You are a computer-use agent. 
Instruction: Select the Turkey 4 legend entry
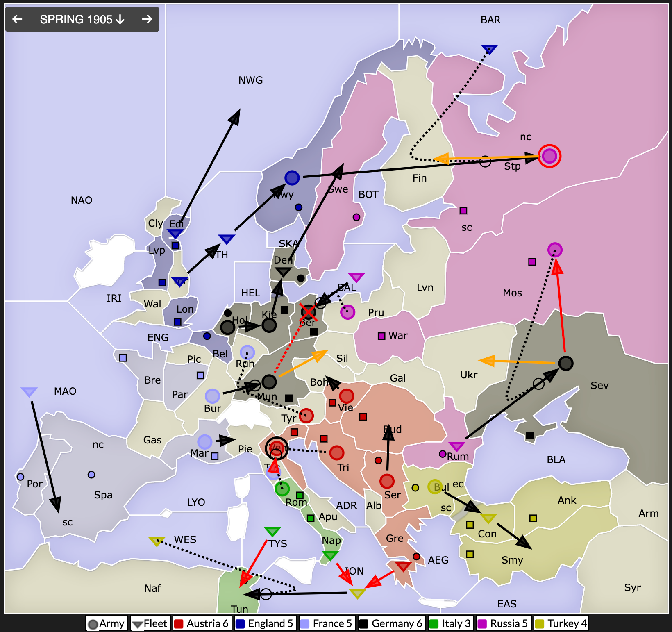tap(561, 623)
